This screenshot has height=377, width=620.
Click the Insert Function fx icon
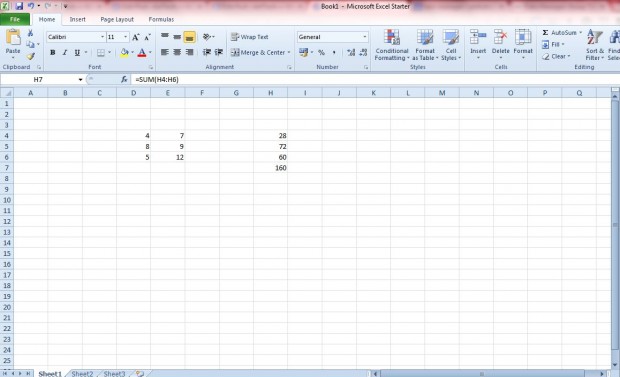[124, 80]
